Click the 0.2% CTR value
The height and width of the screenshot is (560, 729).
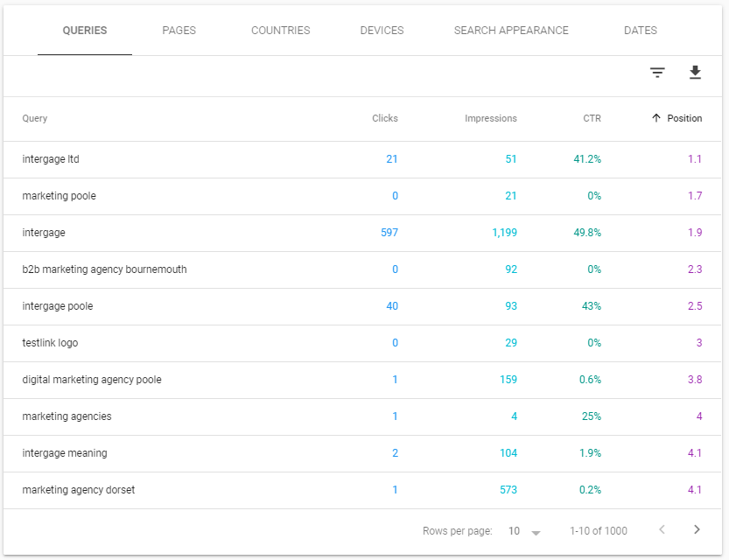[590, 490]
